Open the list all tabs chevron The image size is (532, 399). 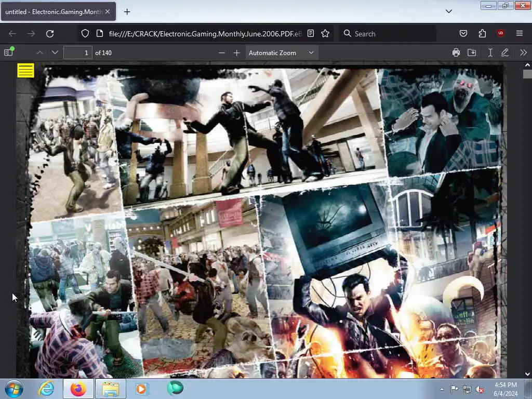(x=448, y=11)
